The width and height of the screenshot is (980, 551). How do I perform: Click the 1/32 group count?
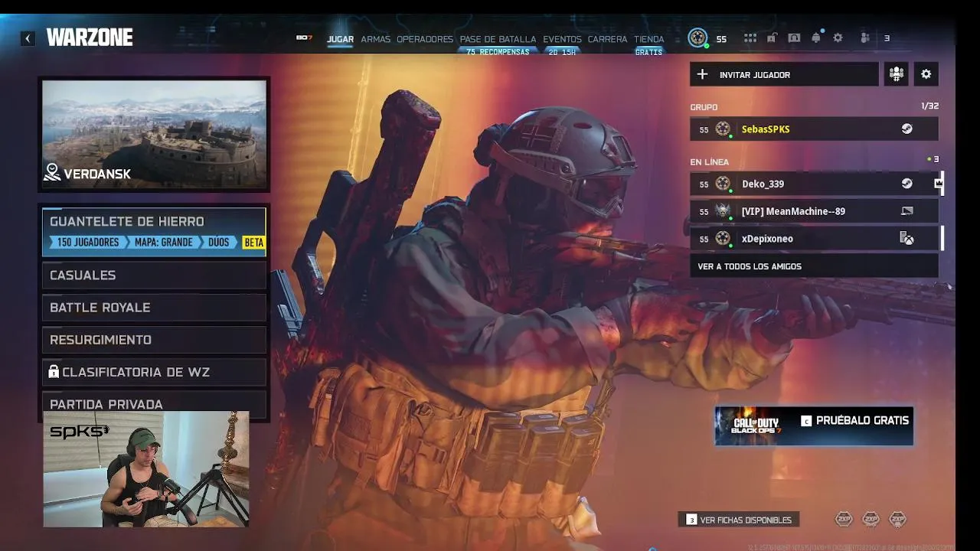929,106
